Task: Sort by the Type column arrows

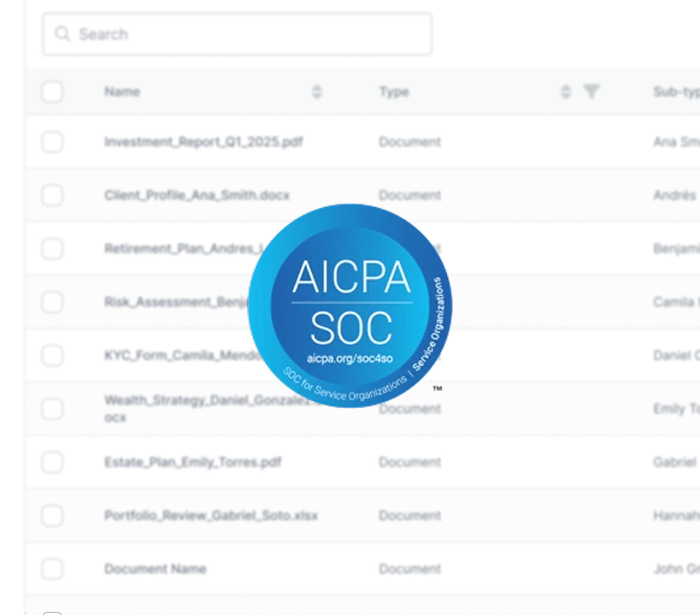Action: [566, 92]
